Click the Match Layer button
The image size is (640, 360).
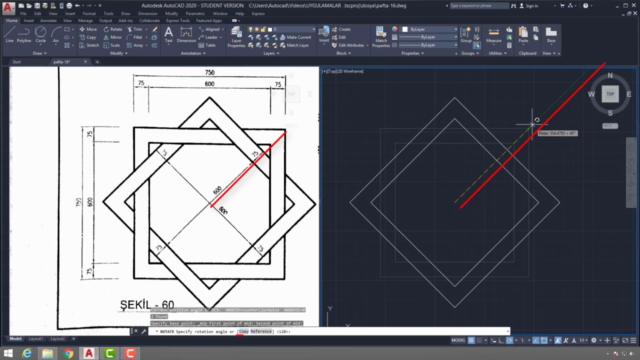click(x=294, y=45)
